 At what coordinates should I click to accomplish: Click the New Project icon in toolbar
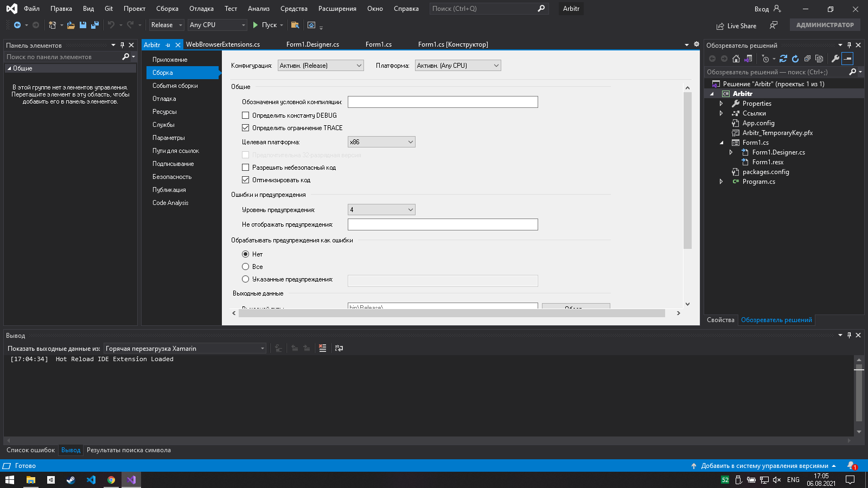pos(52,25)
